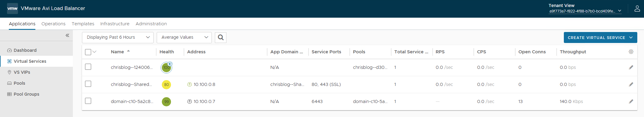Click open conns value 13
The width and height of the screenshot is (644, 117).
click(521, 101)
